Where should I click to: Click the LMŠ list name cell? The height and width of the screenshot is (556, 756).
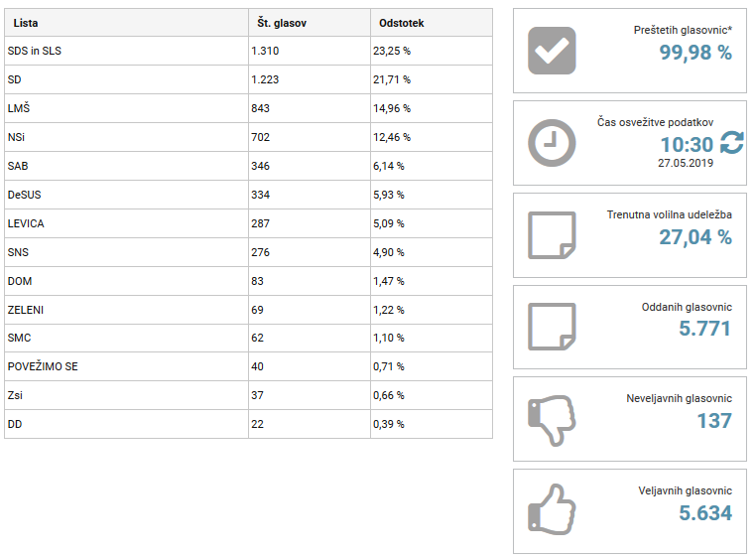126,108
